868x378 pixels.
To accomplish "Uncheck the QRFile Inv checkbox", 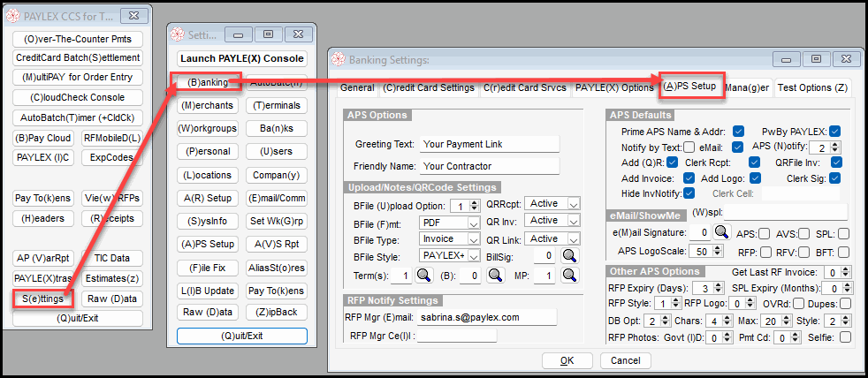I will pyautogui.click(x=836, y=163).
